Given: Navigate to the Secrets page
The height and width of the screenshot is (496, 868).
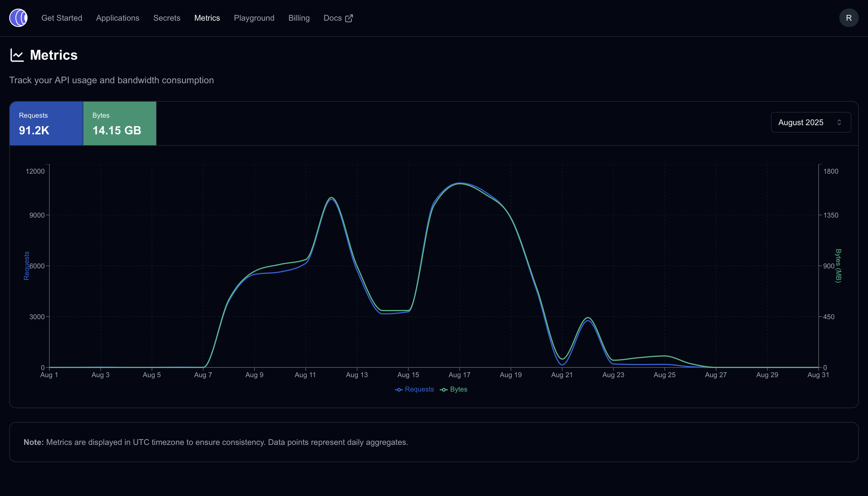Looking at the screenshot, I should pyautogui.click(x=166, y=18).
